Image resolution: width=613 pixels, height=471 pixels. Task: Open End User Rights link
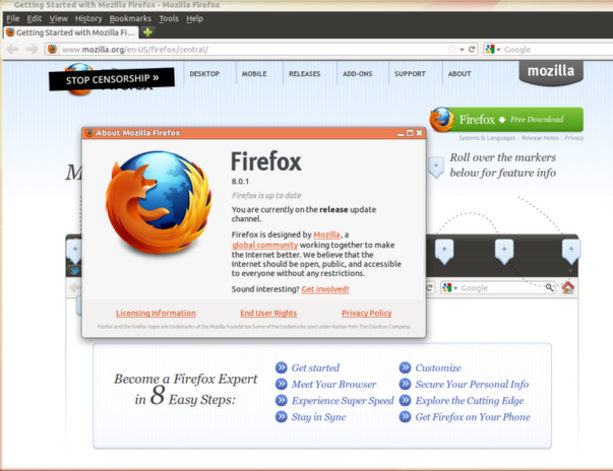(x=269, y=313)
